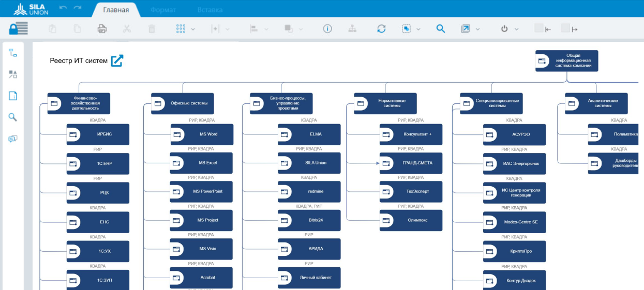Viewport: 644px width, 290px height.
Task: Click the refresh icon in toolbar
Action: click(x=381, y=29)
